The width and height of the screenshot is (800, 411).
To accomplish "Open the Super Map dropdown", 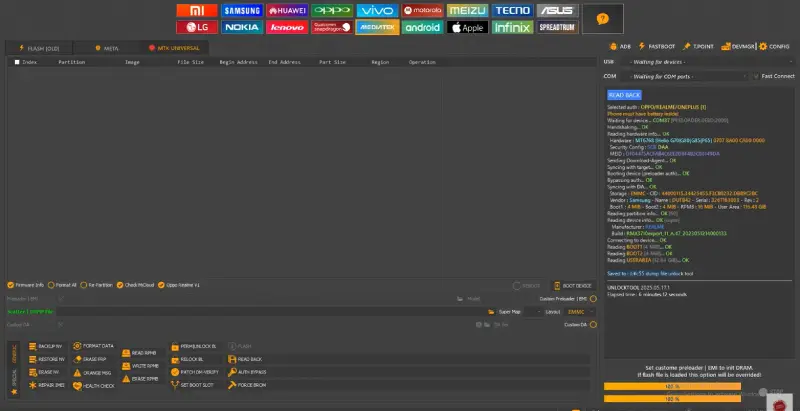I will point(534,312).
